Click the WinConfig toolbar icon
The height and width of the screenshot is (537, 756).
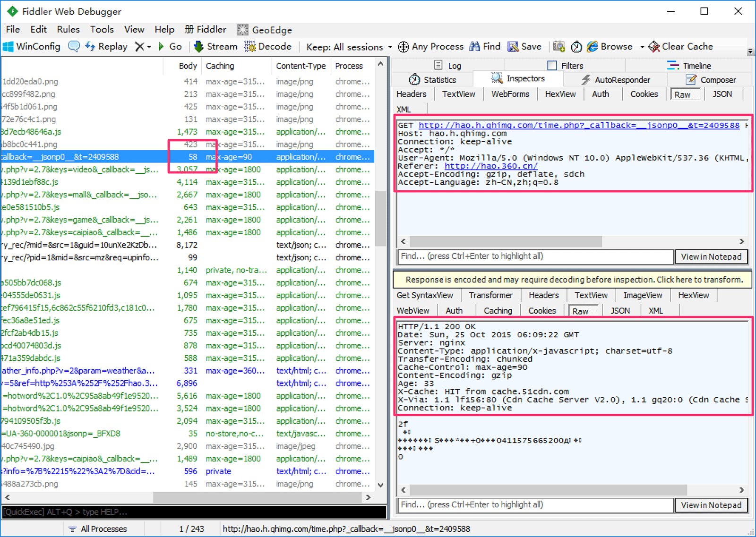[x=8, y=46]
